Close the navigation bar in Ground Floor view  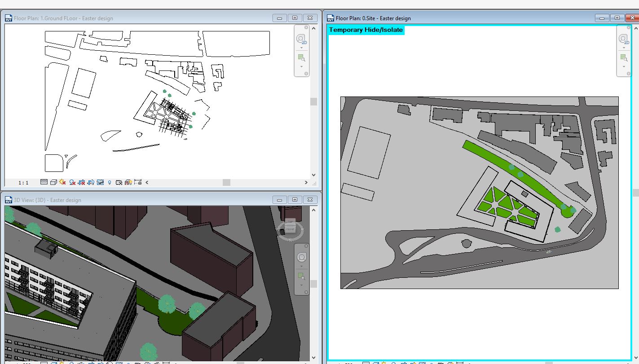pyautogui.click(x=307, y=27)
